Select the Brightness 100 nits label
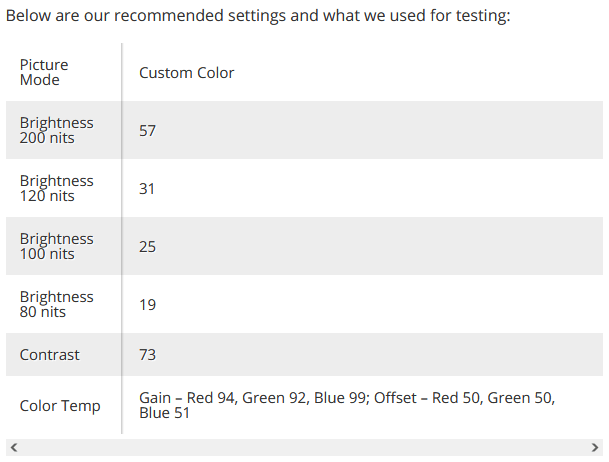Image resolution: width=609 pixels, height=462 pixels. [56, 246]
